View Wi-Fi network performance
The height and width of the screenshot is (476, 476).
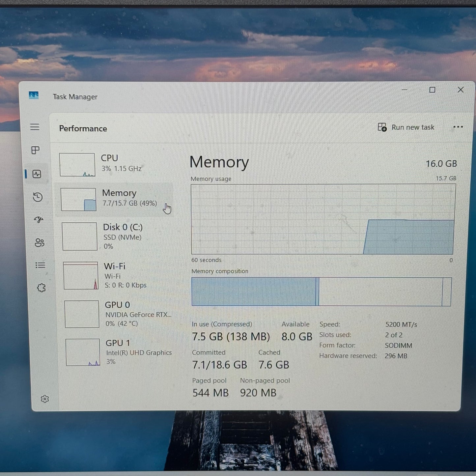[116, 275]
